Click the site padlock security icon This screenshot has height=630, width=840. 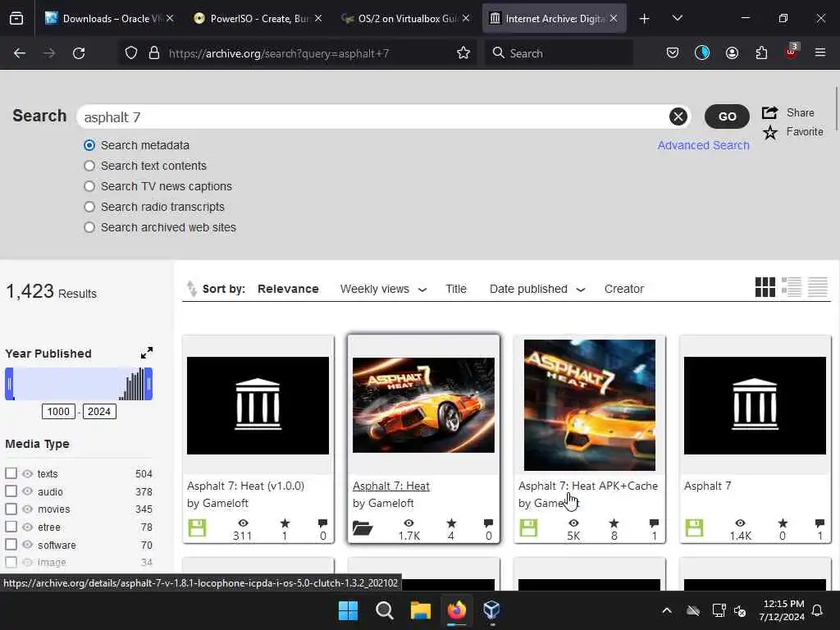click(154, 53)
